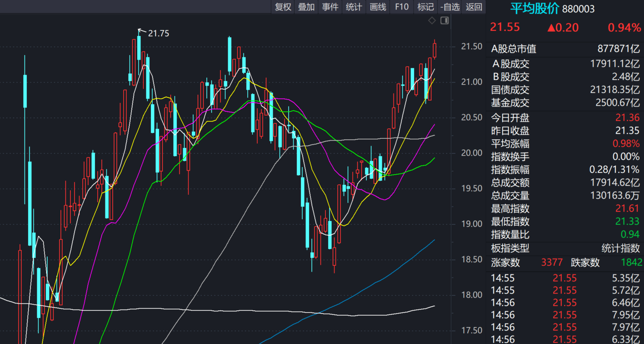The width and height of the screenshot is (644, 344).
Task: Click the A股成交 value 17911.12亿
Action: tap(615, 64)
